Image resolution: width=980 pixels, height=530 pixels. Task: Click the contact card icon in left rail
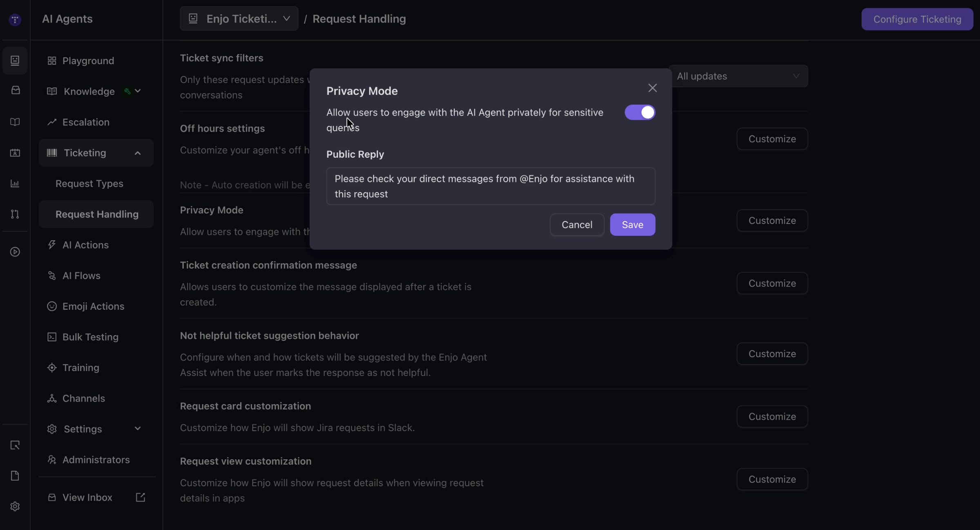[15, 152]
